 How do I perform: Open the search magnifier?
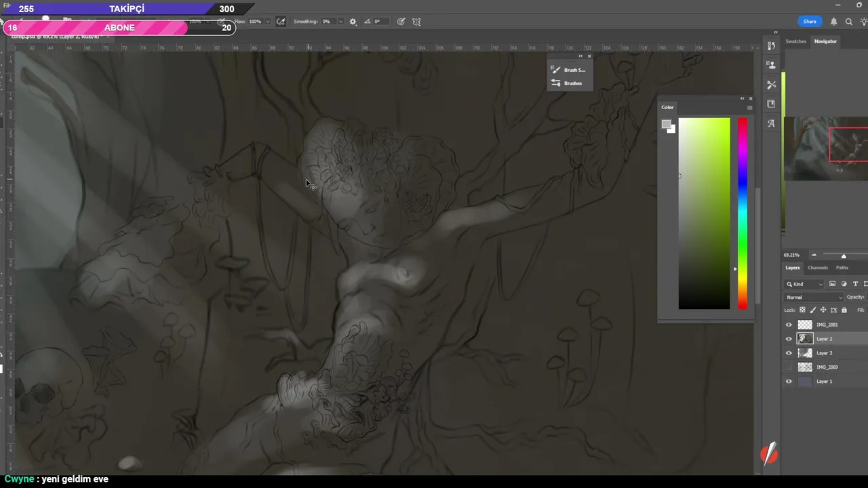click(x=849, y=22)
